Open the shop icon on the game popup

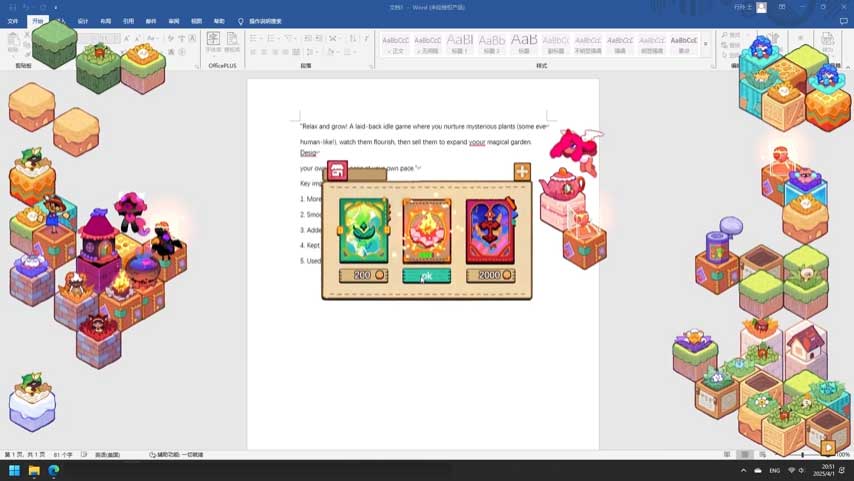[x=337, y=171]
